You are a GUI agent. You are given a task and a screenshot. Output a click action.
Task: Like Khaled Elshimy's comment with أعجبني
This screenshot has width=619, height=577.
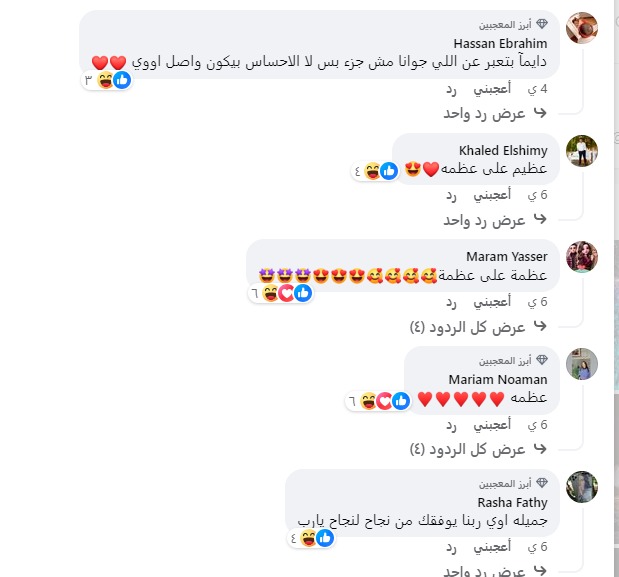coord(492,195)
